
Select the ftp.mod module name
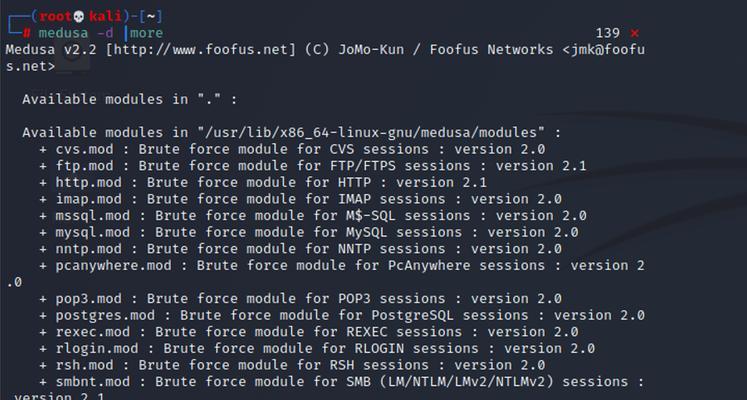tap(84, 166)
